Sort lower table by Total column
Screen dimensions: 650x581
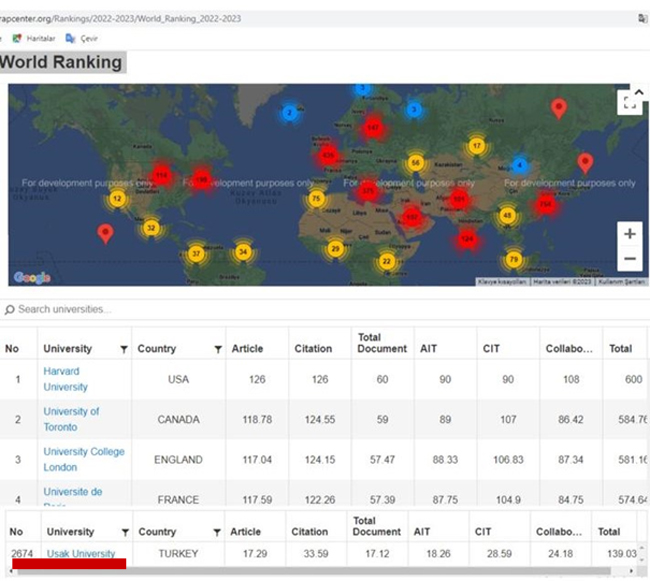[609, 532]
